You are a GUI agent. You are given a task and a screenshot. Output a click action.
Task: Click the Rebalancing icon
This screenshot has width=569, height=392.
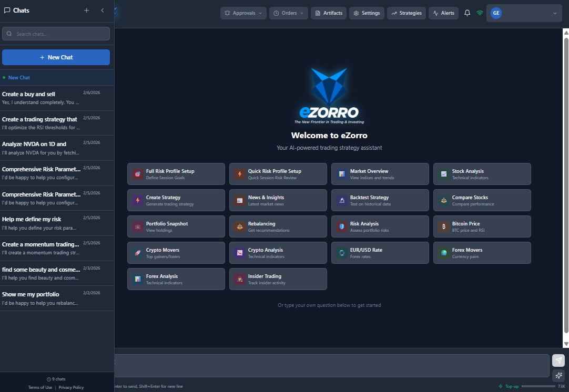click(x=239, y=226)
